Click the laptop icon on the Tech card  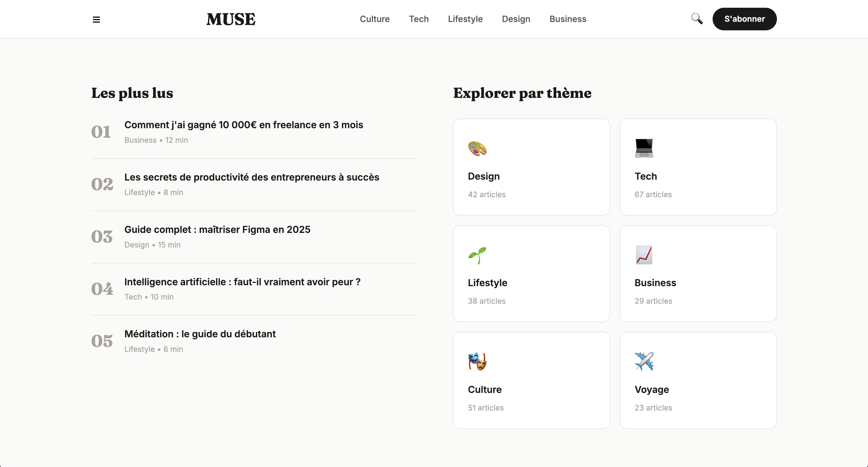(644, 148)
